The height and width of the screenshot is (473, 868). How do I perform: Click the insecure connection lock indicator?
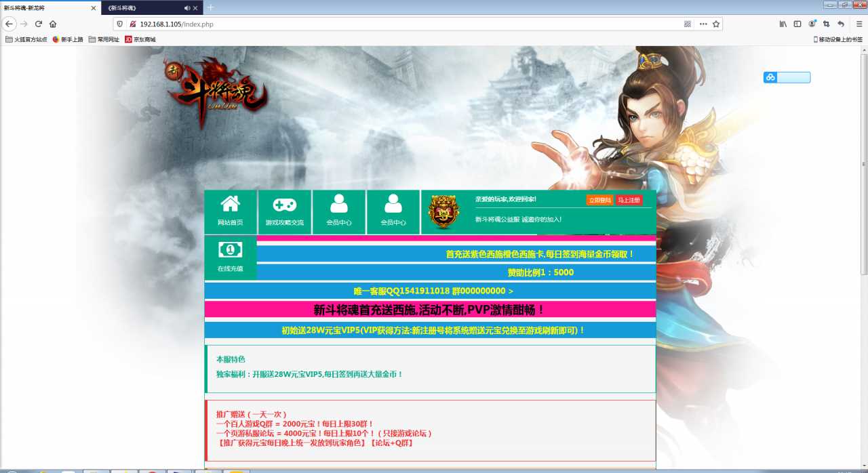pyautogui.click(x=133, y=24)
